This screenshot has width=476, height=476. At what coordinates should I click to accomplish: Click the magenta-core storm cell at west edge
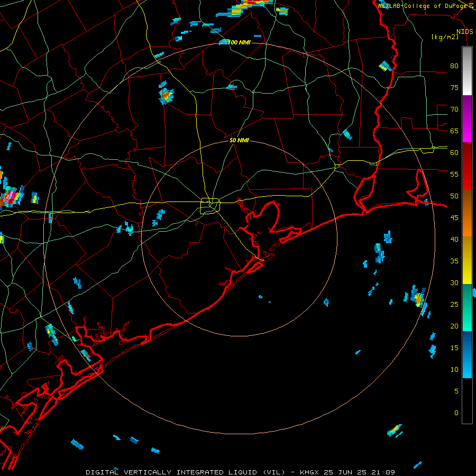tap(11, 197)
